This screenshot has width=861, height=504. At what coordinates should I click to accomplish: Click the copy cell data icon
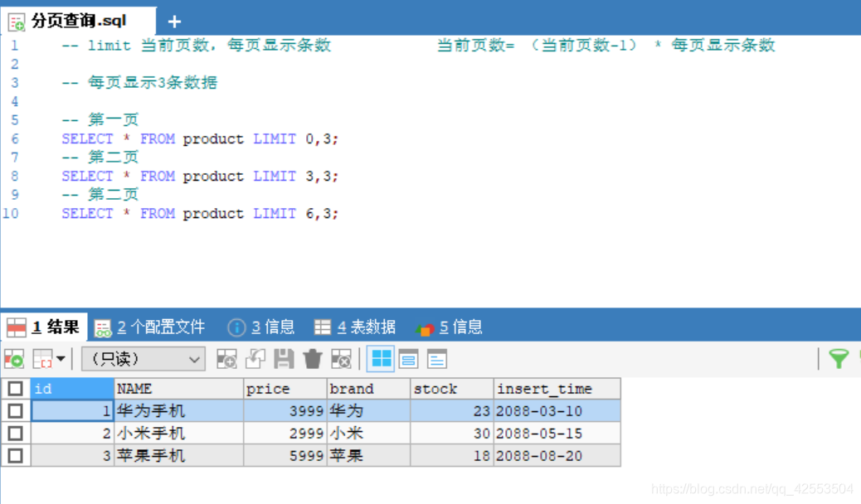pyautogui.click(x=43, y=360)
